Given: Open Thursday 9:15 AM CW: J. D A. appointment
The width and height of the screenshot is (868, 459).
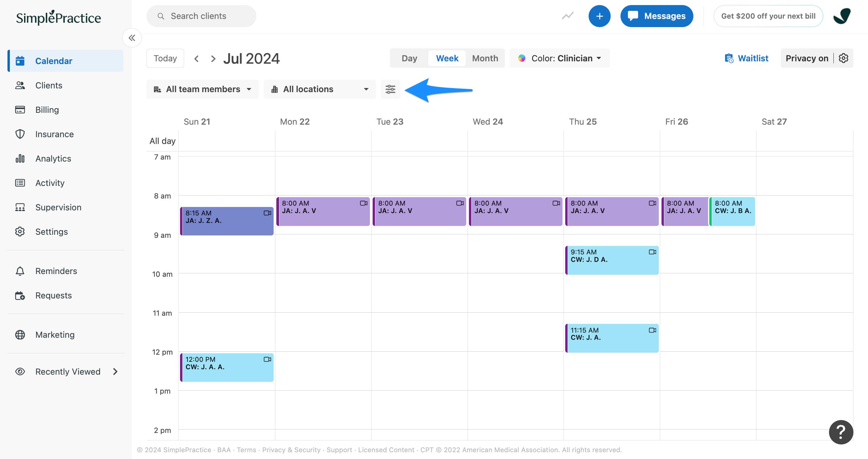Looking at the screenshot, I should 612,260.
